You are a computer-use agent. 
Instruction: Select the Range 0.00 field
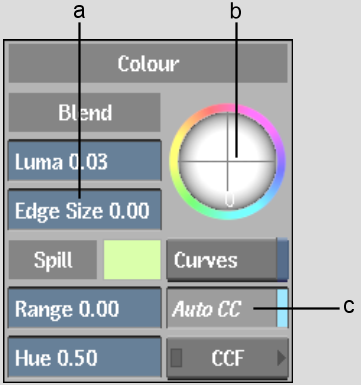point(85,308)
